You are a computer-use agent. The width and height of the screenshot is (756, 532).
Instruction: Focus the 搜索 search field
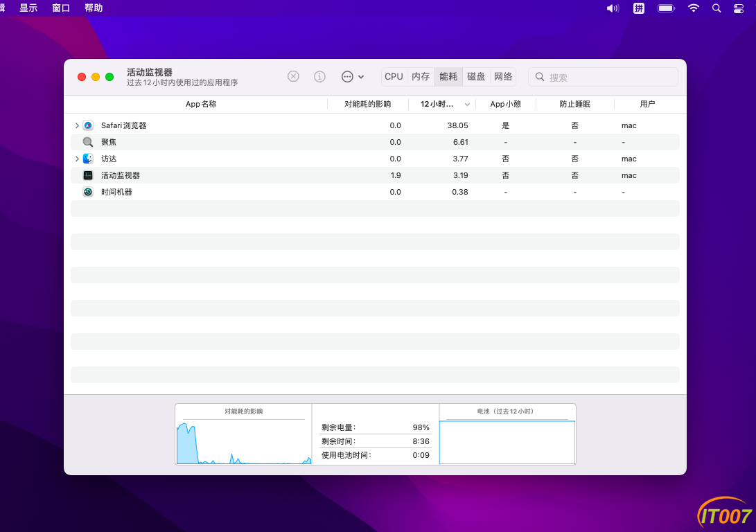pos(603,77)
